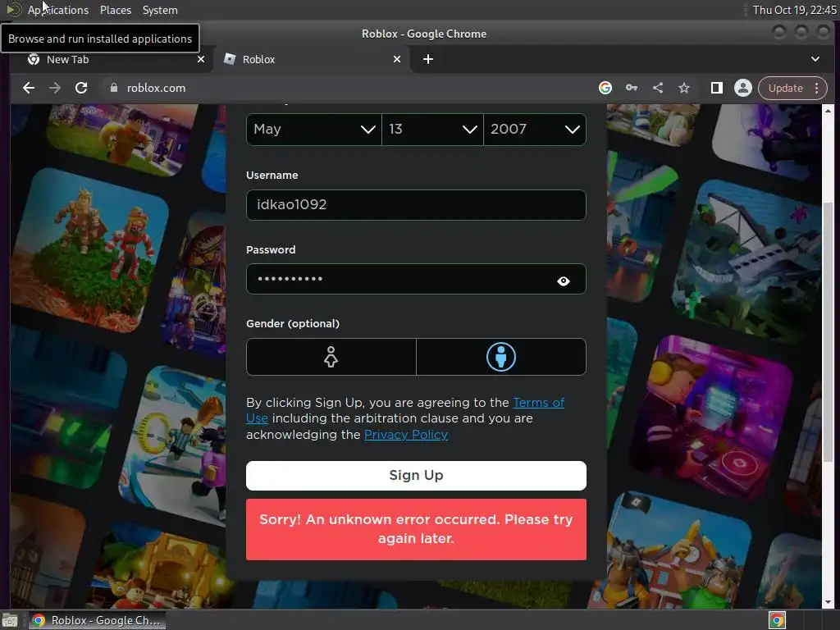Open the birthday day dropdown showing 13

tap(433, 129)
